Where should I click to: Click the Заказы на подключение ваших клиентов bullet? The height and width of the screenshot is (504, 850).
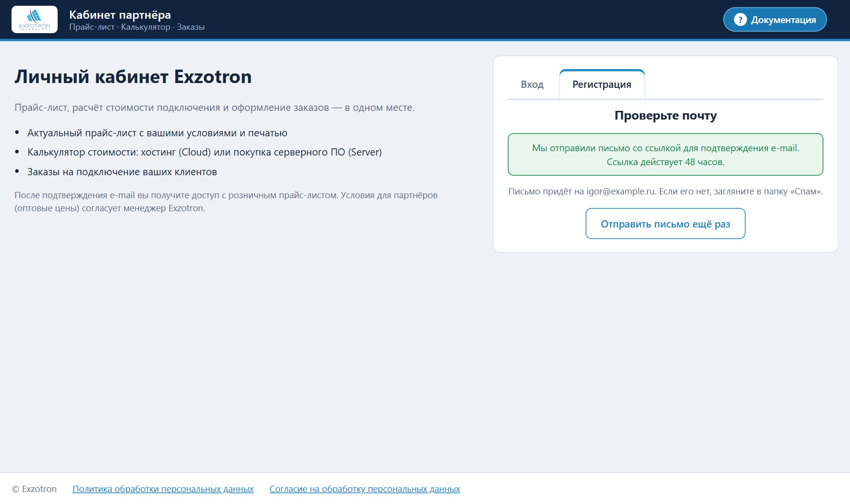122,172
